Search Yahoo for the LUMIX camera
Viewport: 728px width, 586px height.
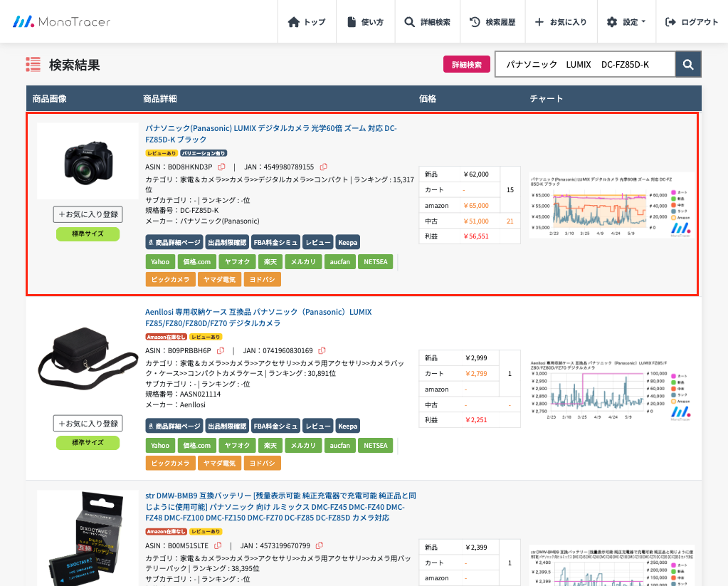(160, 261)
